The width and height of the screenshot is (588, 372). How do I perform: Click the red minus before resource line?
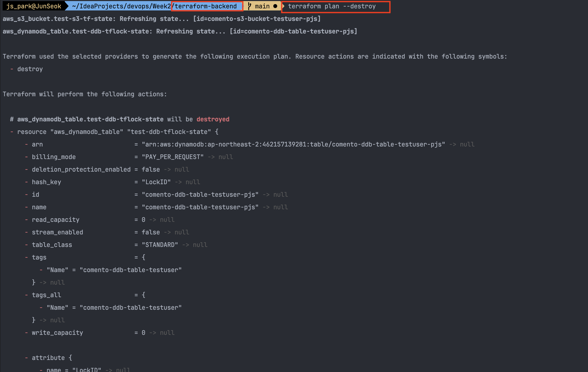(x=12, y=132)
